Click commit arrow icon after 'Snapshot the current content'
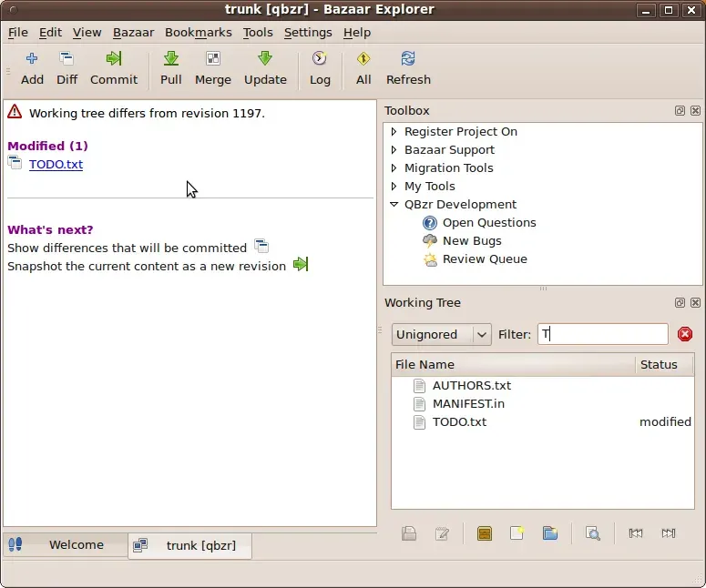This screenshot has height=588, width=706. point(301,264)
